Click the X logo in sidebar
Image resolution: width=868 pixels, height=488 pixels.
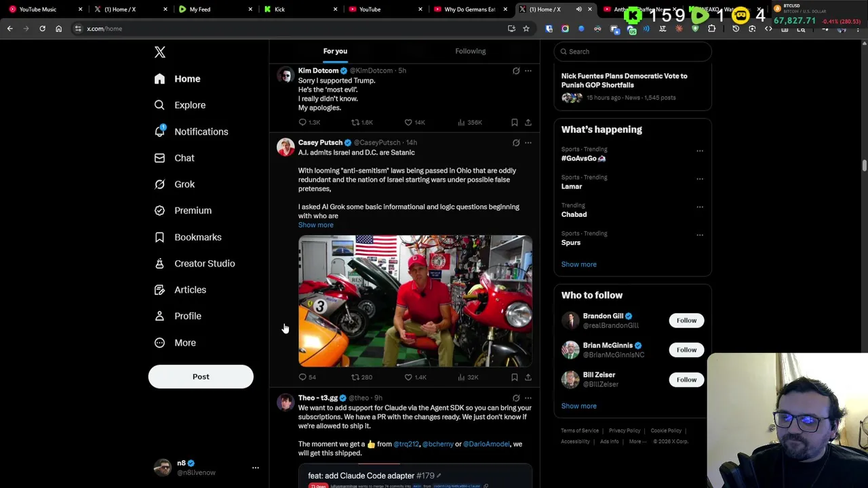[160, 52]
